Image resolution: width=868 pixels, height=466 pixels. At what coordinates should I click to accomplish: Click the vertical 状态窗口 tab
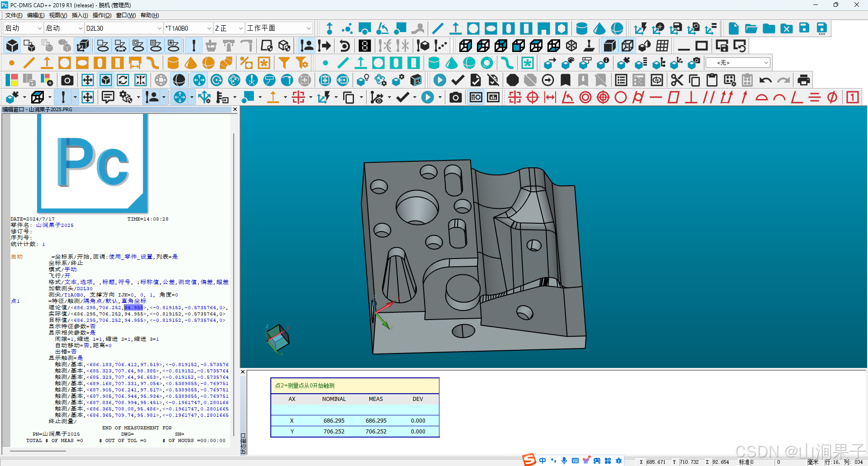click(243, 443)
